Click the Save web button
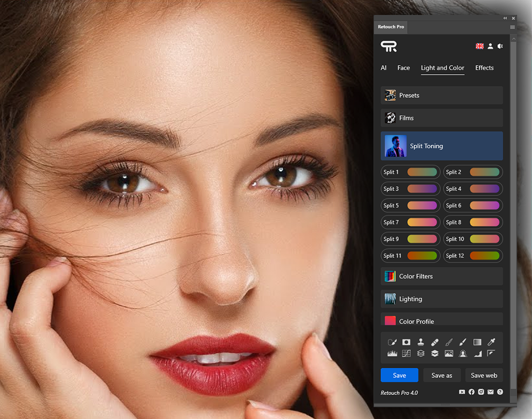The width and height of the screenshot is (532, 419). click(x=484, y=375)
